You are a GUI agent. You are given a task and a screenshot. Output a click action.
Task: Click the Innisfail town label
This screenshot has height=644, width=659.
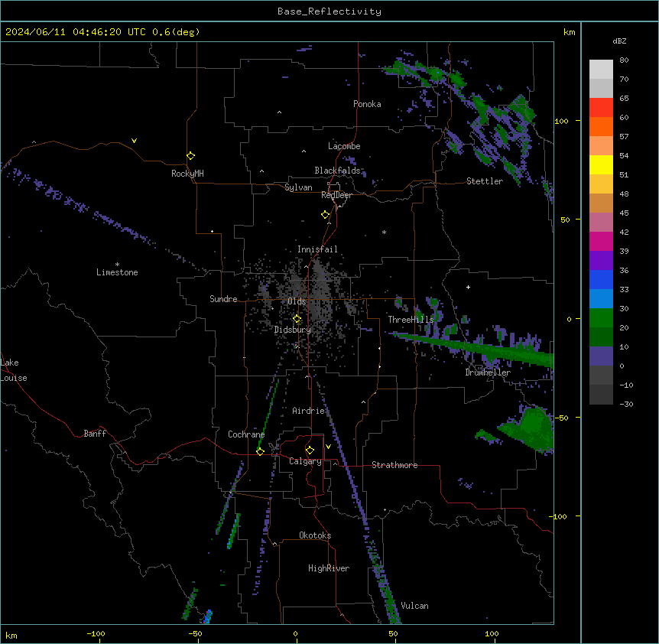[317, 249]
